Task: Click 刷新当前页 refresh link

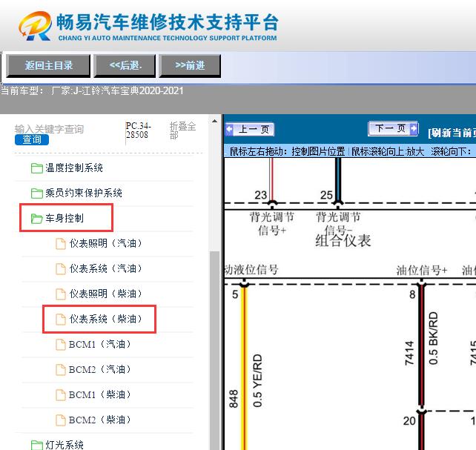Action: click(x=452, y=133)
